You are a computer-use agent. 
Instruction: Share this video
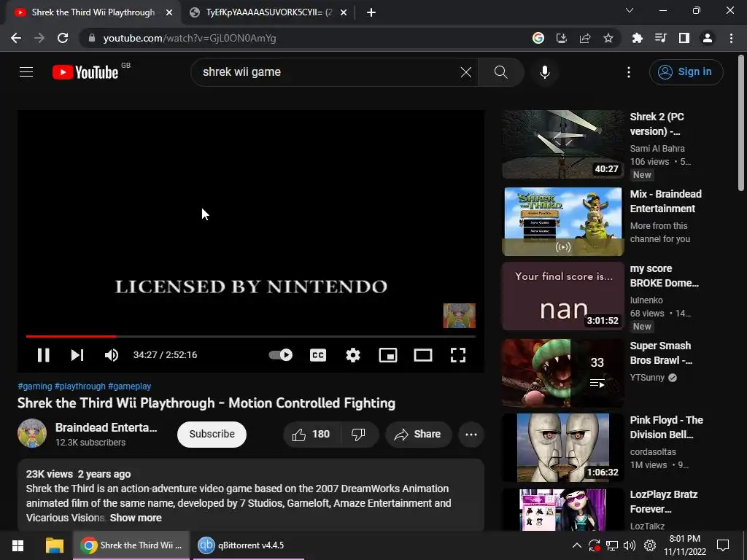coord(418,435)
